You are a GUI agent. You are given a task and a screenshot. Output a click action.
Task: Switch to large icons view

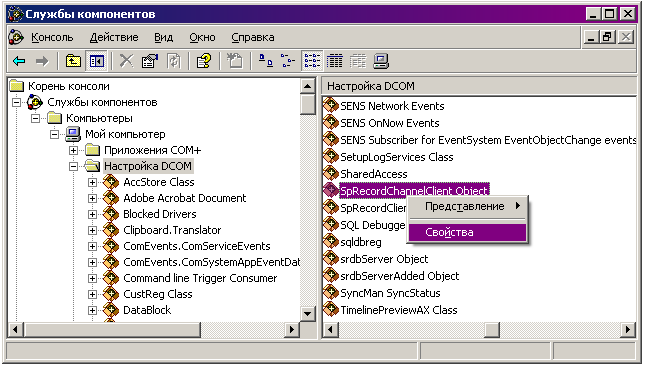click(265, 61)
